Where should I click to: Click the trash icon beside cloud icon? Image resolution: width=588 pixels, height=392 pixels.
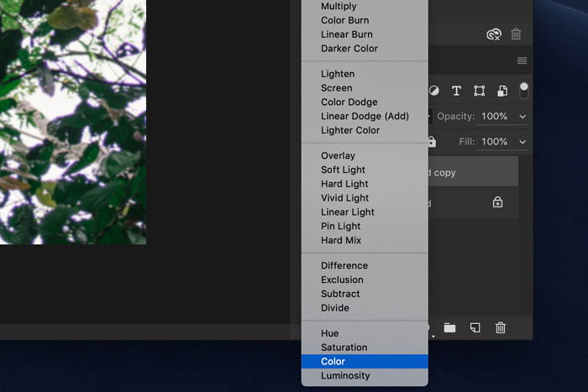516,34
